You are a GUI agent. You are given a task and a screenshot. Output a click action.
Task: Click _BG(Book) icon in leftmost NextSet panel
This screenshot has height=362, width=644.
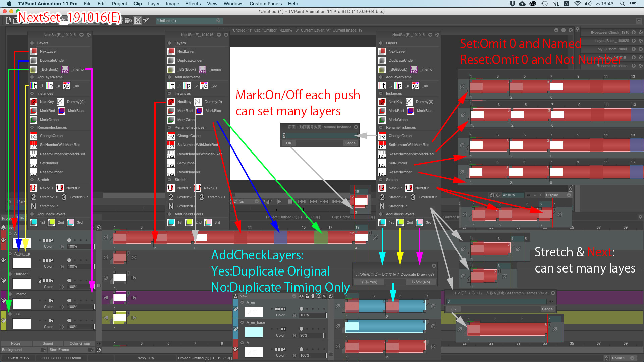33,69
